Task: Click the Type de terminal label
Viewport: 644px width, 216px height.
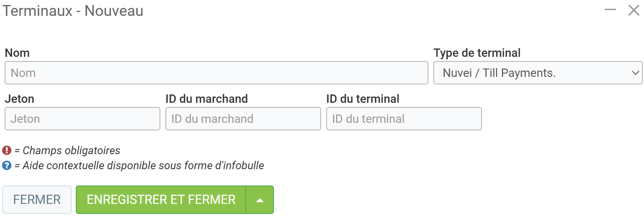Action: (x=477, y=53)
